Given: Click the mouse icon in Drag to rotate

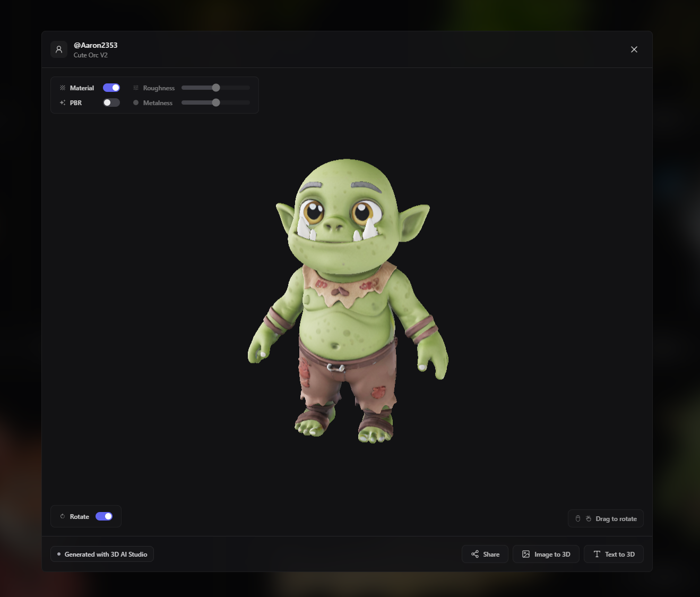Looking at the screenshot, I should pos(577,518).
